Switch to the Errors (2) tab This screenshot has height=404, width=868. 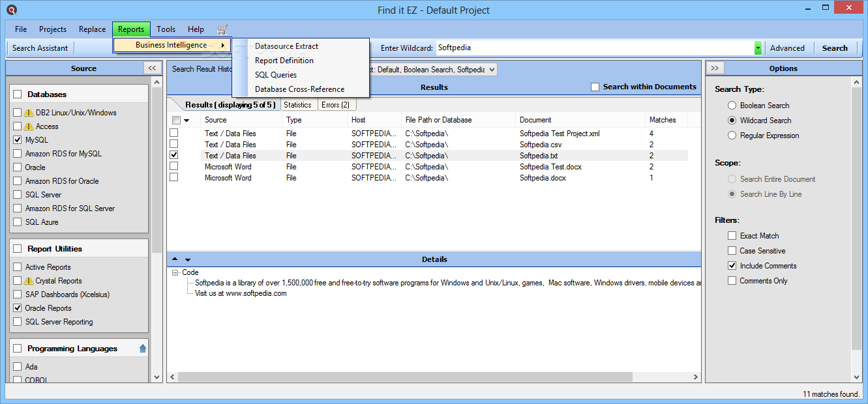[x=335, y=105]
